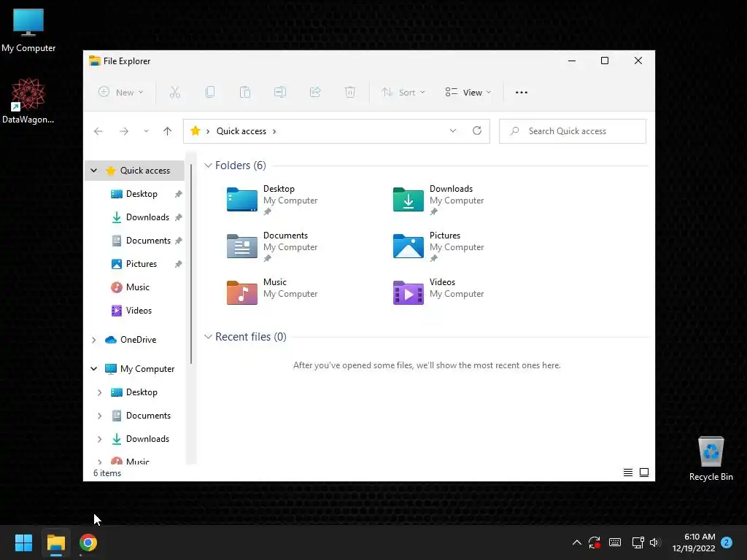Expand the OneDrive tree node
The height and width of the screenshot is (560, 747).
[94, 340]
